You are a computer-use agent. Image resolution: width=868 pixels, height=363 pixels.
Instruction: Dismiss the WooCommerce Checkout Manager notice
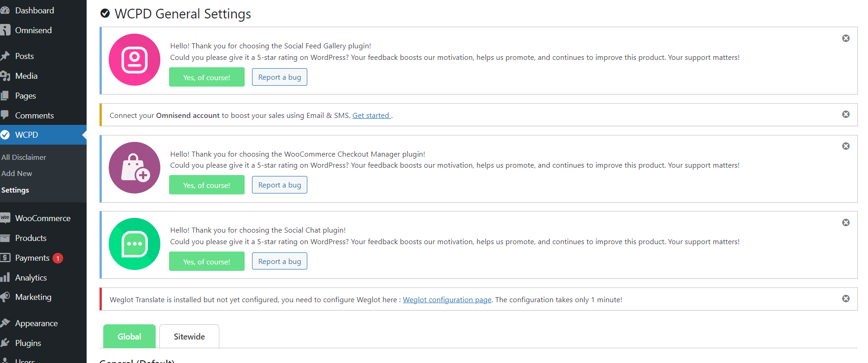pos(846,146)
